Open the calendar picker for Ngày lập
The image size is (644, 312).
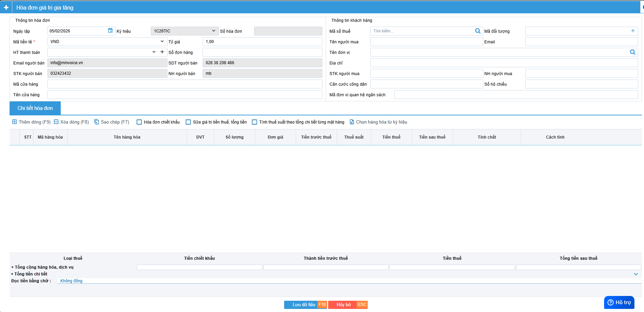click(x=110, y=31)
